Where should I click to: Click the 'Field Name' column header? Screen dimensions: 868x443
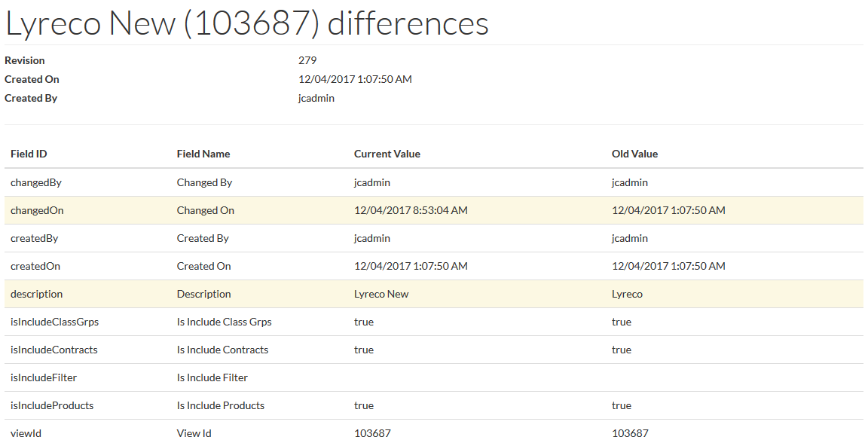(x=203, y=154)
